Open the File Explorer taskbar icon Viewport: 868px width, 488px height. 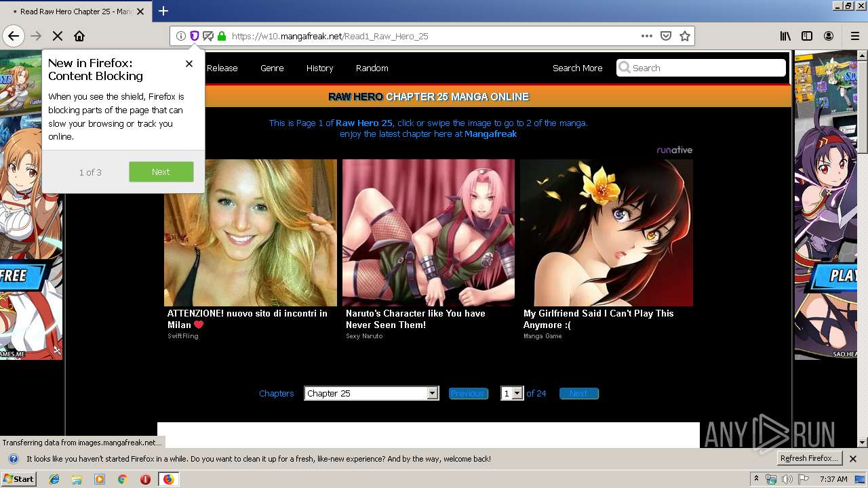click(77, 479)
